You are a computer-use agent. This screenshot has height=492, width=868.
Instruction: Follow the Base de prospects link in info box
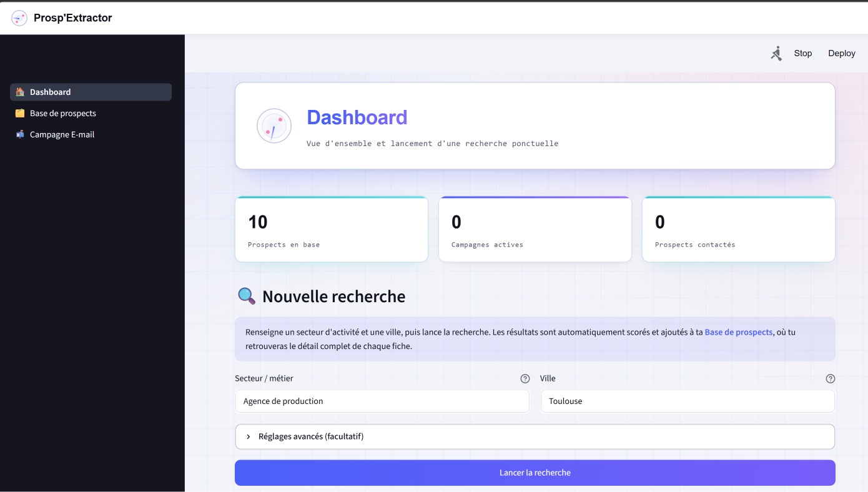(x=739, y=332)
